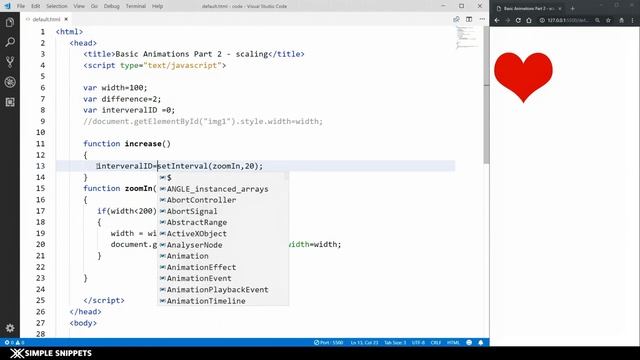640x360 pixels.
Task: Open the View menu
Action: (x=79, y=6)
